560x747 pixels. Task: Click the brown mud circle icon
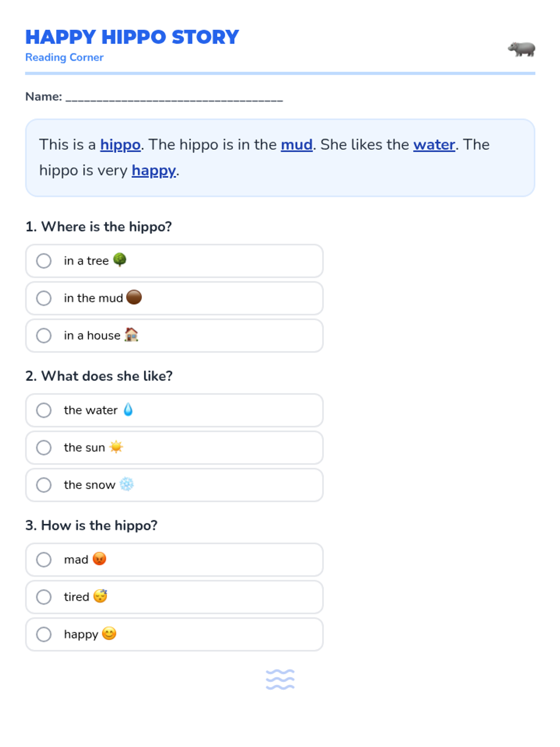point(134,297)
